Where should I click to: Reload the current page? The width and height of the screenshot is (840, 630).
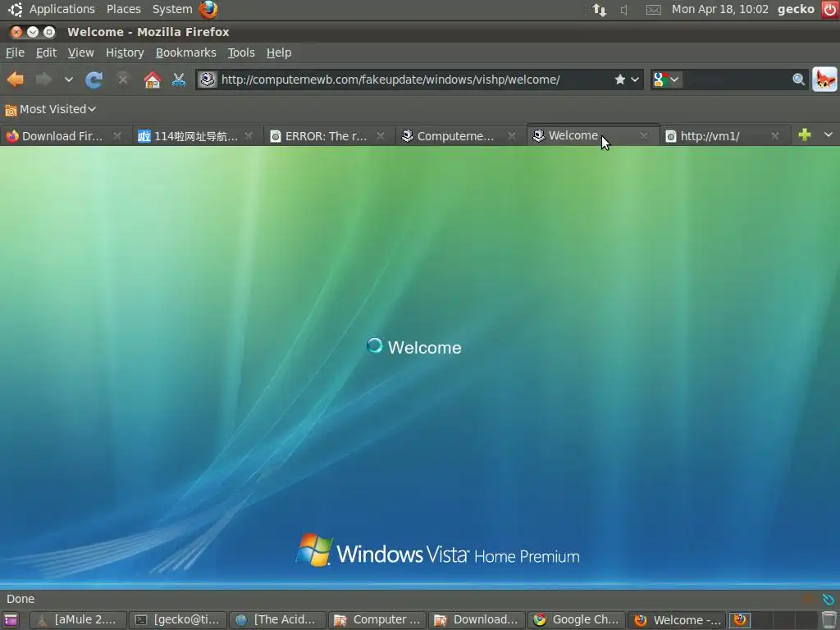click(x=94, y=80)
